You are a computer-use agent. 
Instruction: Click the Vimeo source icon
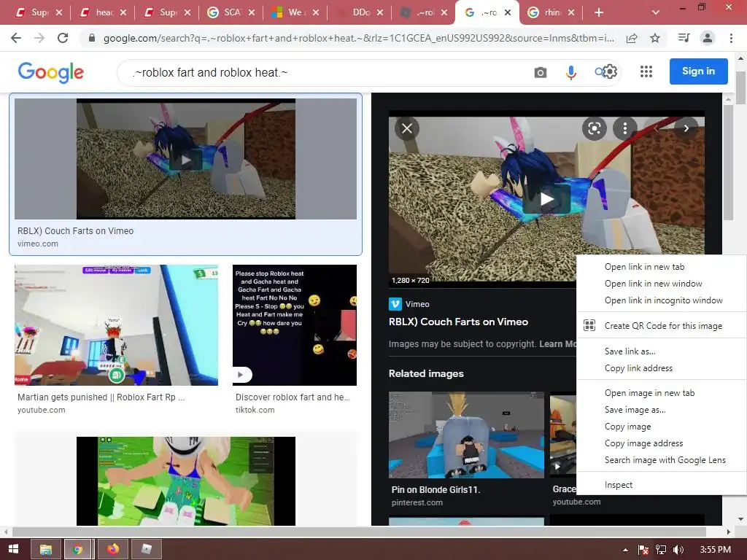pyautogui.click(x=395, y=304)
